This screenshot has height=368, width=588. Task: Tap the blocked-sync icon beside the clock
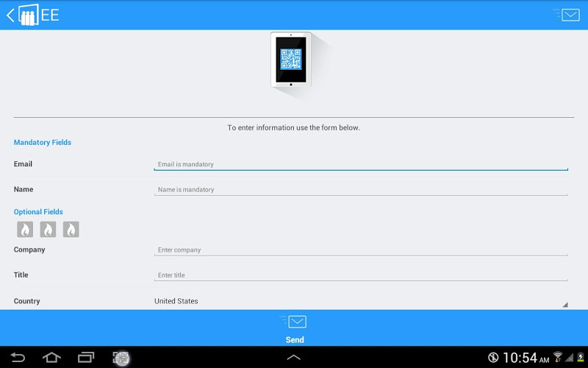[493, 358]
